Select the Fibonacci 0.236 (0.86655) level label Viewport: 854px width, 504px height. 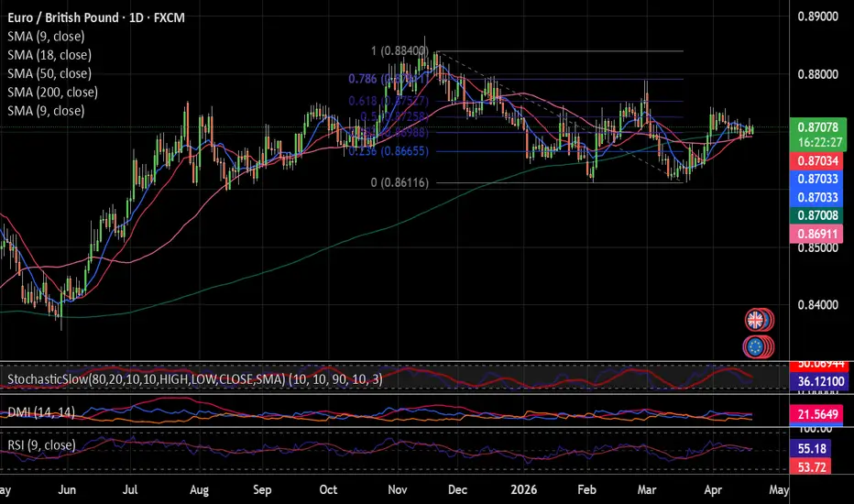tap(389, 151)
